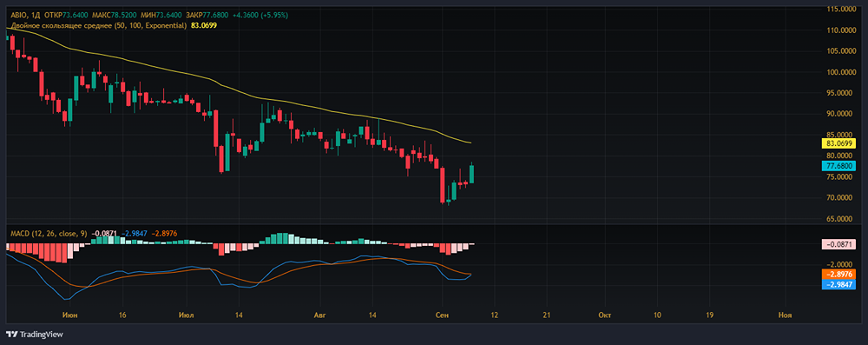
Task: Click the 83.0699 value in the indicator legend
Action: (204, 25)
